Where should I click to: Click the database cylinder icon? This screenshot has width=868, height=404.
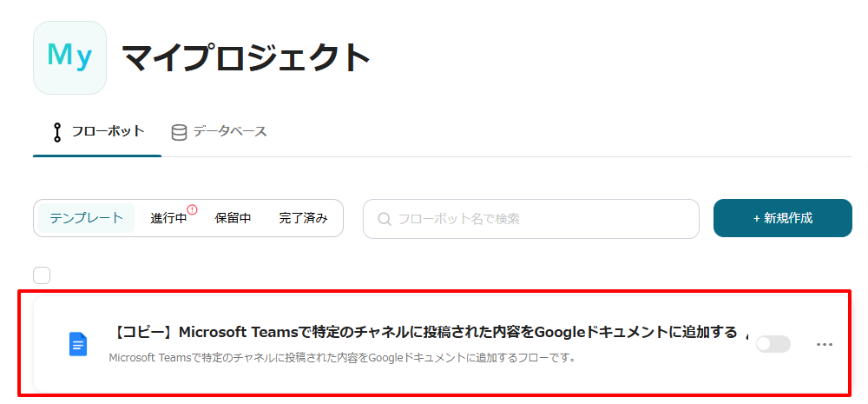pyautogui.click(x=179, y=132)
